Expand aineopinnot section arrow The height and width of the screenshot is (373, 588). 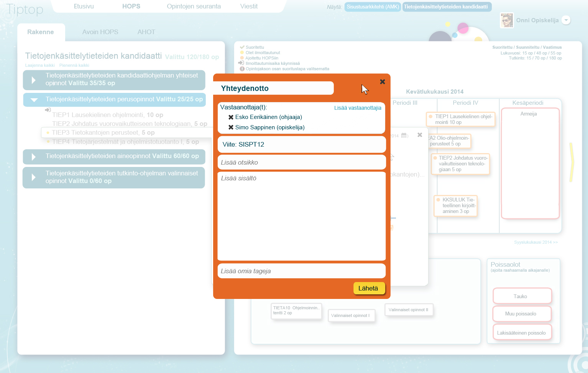34,157
